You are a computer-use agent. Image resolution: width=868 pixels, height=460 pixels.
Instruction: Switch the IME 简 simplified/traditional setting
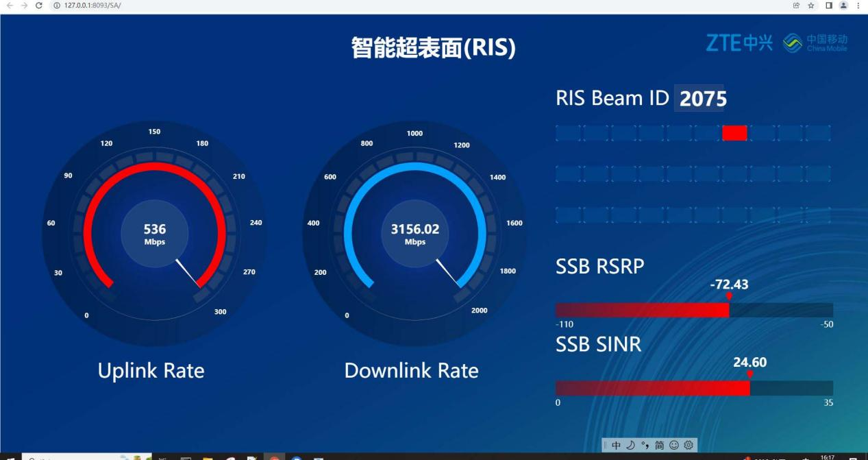coord(659,445)
